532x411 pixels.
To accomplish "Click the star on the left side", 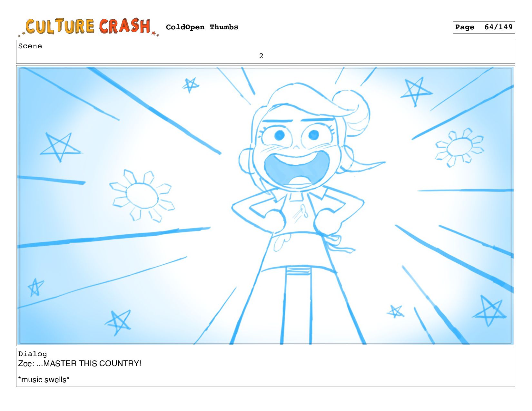I will [61, 147].
